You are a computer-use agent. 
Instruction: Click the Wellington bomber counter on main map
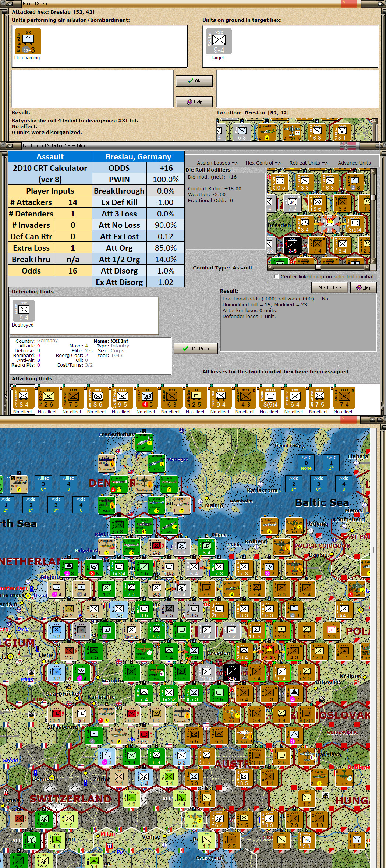click(x=144, y=484)
